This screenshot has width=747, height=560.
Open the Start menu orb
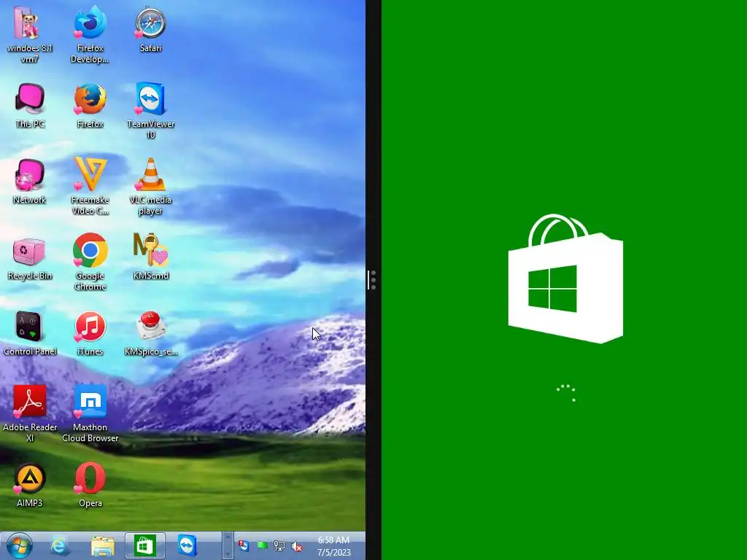[x=20, y=545]
